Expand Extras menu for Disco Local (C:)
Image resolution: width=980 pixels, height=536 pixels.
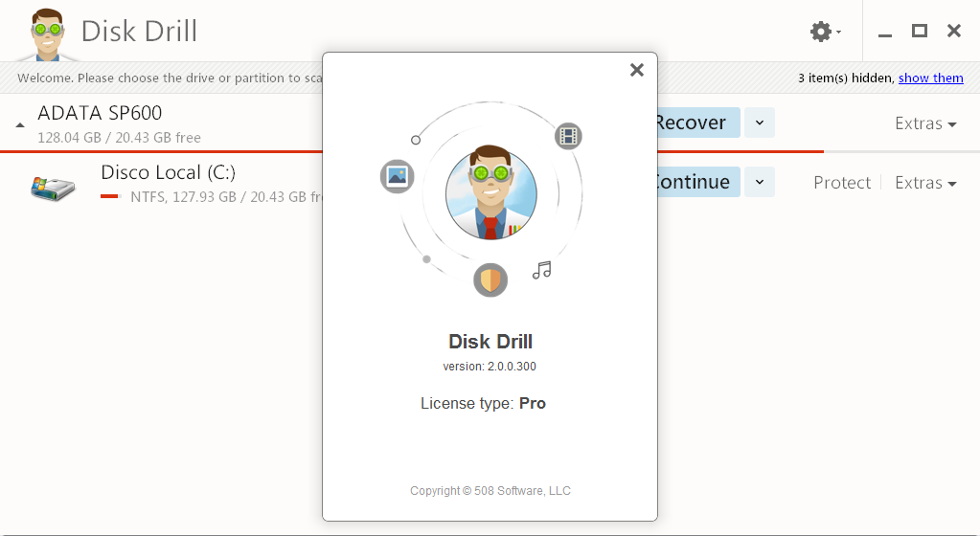(925, 183)
